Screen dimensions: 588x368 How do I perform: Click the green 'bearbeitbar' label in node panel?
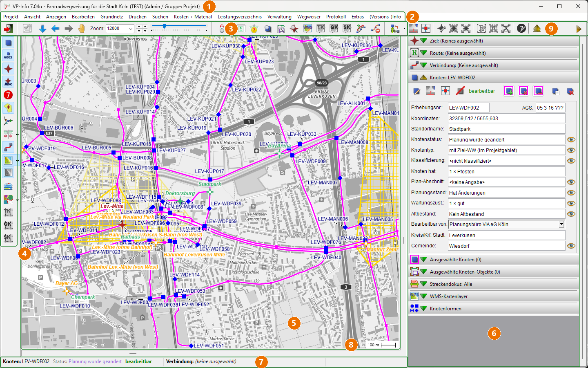(482, 91)
